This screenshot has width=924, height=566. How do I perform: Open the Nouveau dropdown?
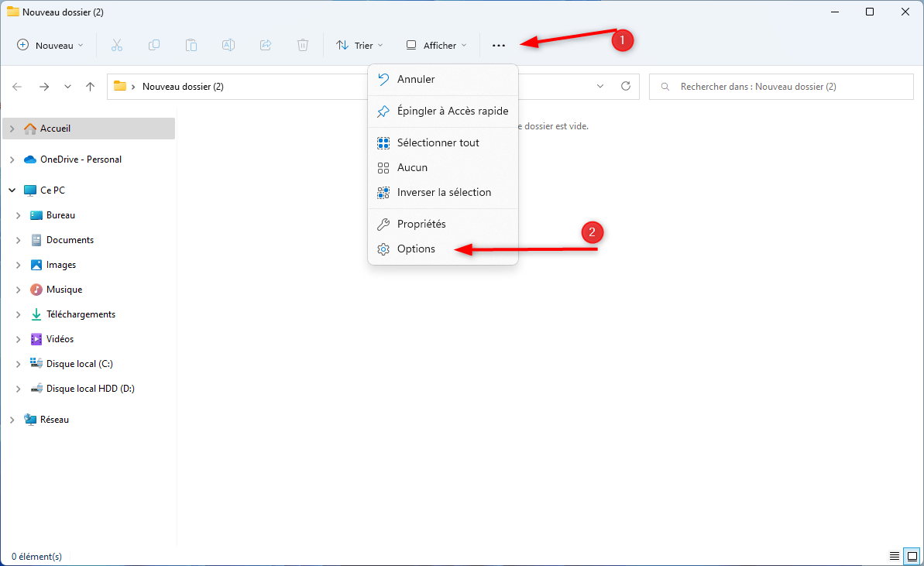point(50,46)
